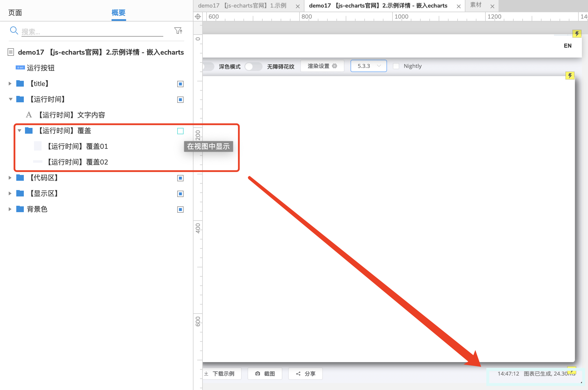Toggle the Nightly checkbox
The width and height of the screenshot is (588, 390).
395,66
